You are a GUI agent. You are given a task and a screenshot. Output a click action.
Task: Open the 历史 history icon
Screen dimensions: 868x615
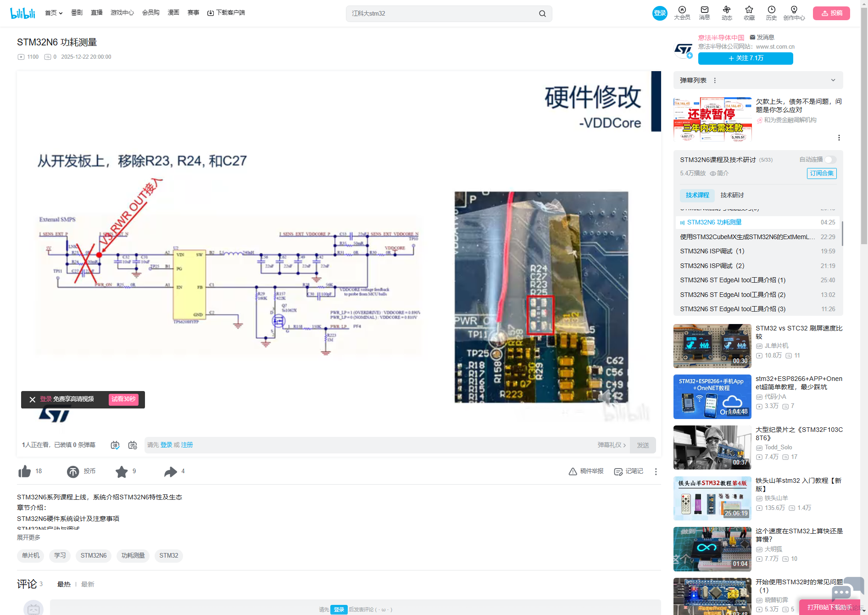click(x=771, y=13)
